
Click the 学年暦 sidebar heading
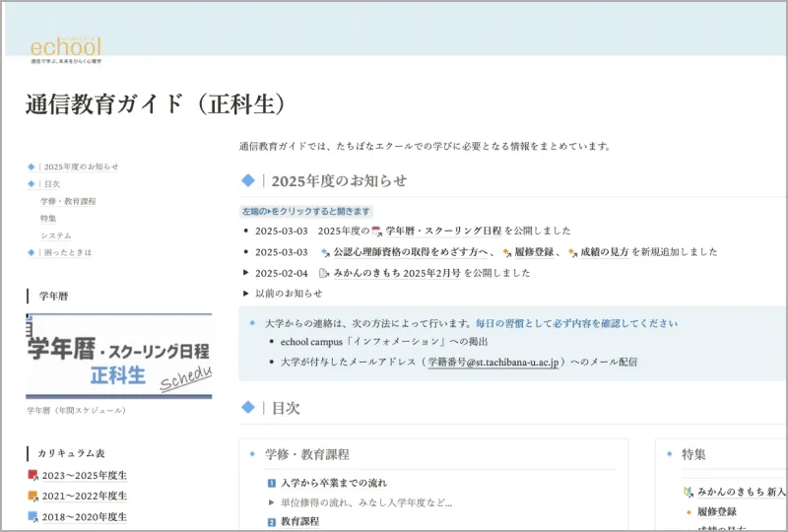click(x=54, y=297)
